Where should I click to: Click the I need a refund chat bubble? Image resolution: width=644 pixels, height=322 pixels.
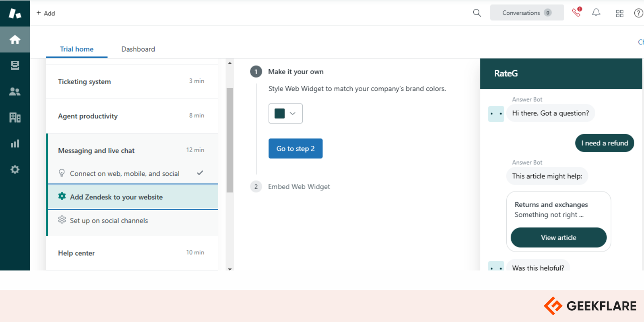tap(605, 143)
